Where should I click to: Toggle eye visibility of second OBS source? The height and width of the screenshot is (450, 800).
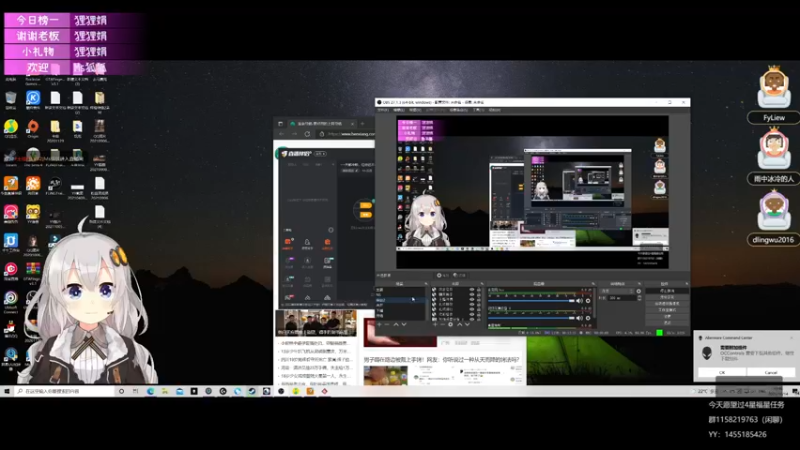tap(472, 294)
